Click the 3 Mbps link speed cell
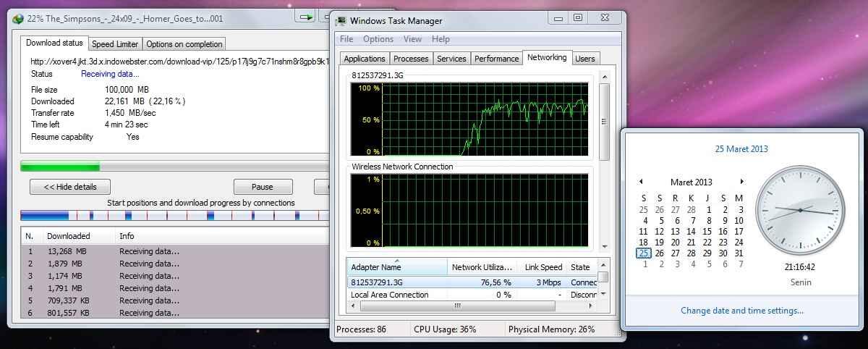Viewport: 868px width, 349px height. pyautogui.click(x=548, y=282)
